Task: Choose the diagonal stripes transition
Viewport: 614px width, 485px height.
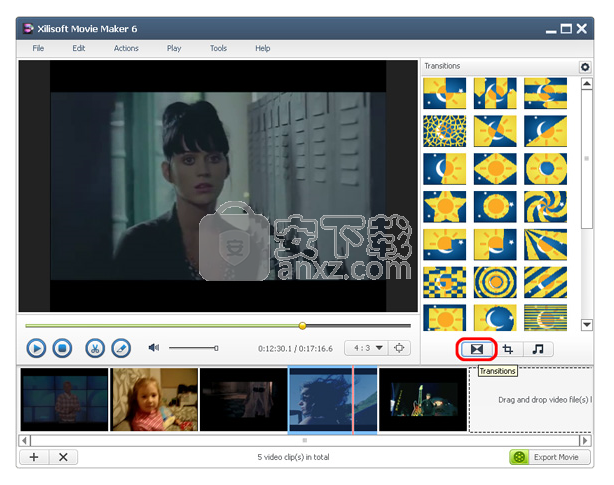Action: (545, 282)
